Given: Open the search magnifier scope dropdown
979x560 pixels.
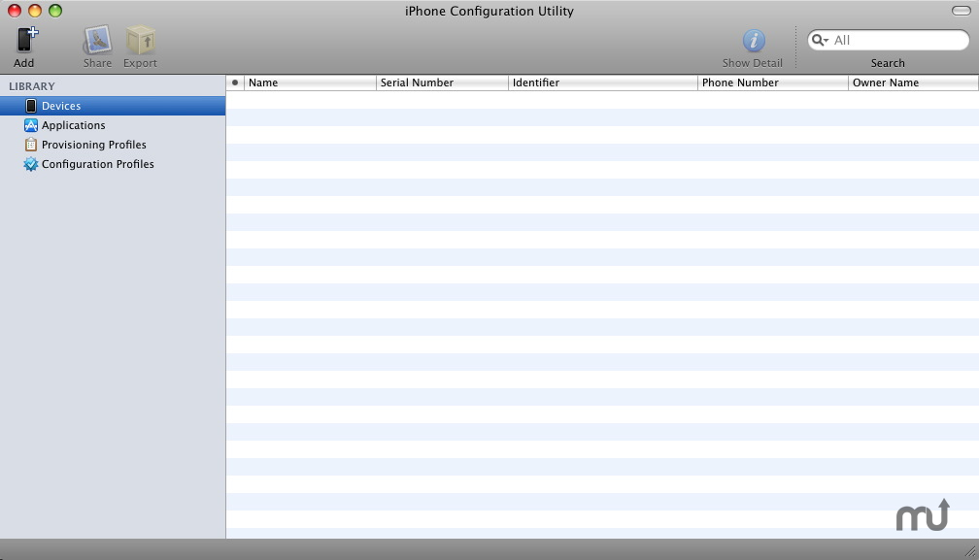Looking at the screenshot, I should [820, 40].
